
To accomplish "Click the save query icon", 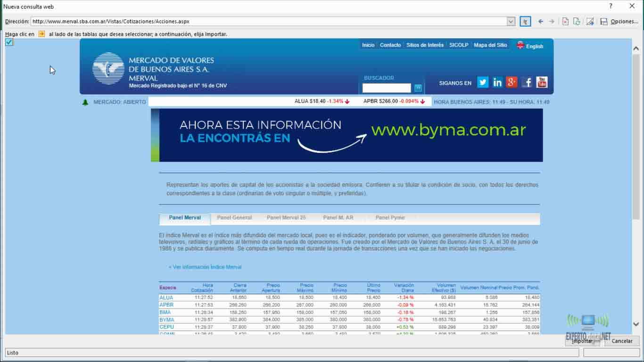I will [604, 21].
